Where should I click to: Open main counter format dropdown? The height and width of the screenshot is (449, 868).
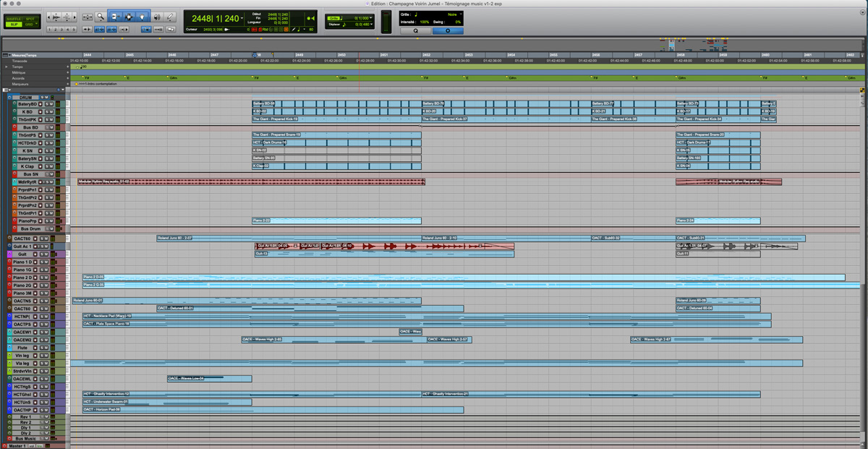pyautogui.click(x=242, y=18)
